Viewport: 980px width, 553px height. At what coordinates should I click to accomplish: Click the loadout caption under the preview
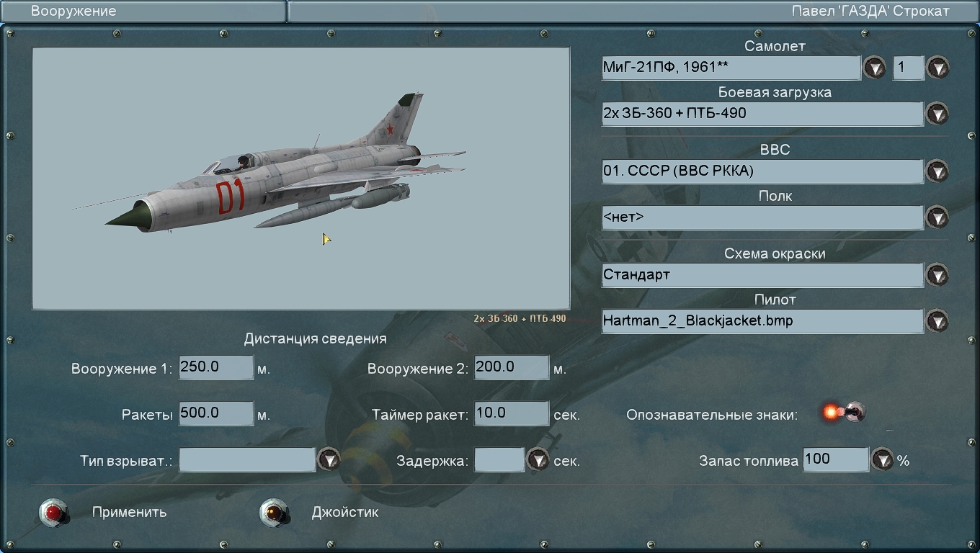tap(520, 318)
